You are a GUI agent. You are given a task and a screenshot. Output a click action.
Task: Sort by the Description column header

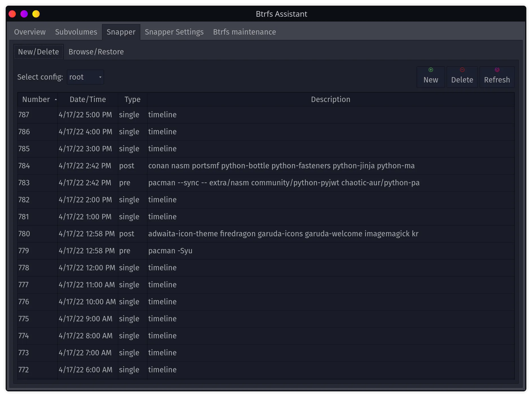click(330, 99)
